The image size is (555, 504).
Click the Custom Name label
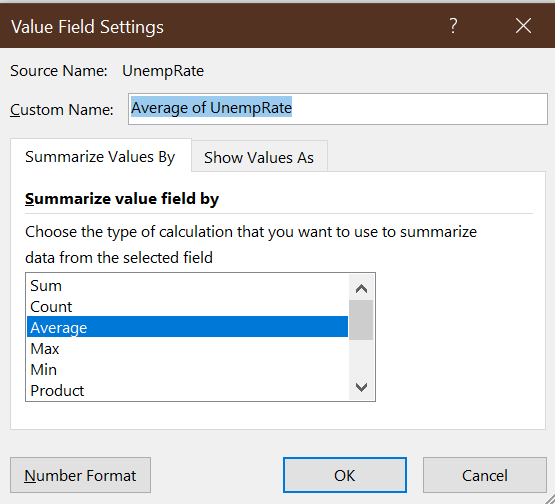click(x=62, y=109)
